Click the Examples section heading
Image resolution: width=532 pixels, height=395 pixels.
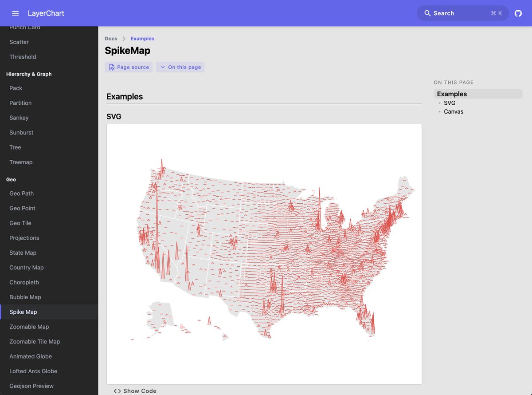point(125,96)
